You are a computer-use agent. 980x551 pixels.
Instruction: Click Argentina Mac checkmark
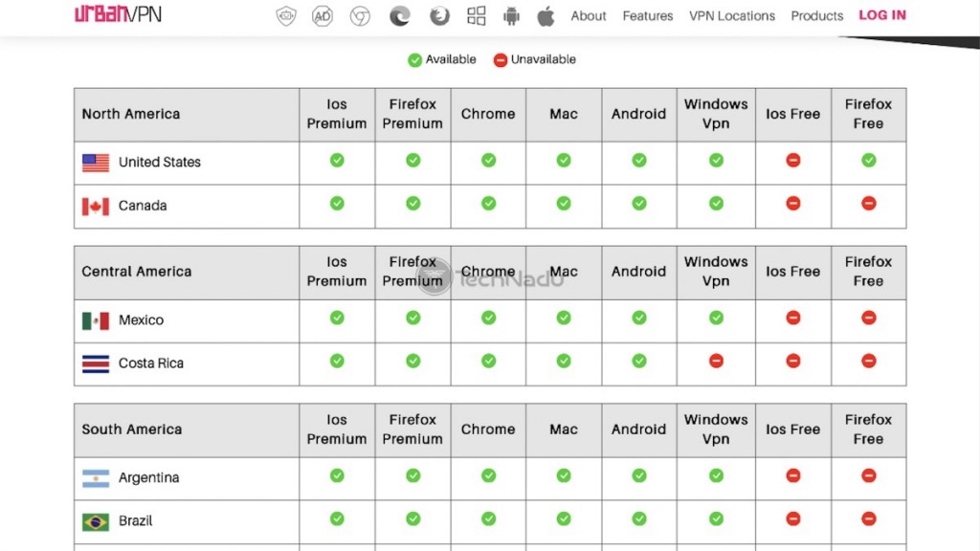[564, 476]
